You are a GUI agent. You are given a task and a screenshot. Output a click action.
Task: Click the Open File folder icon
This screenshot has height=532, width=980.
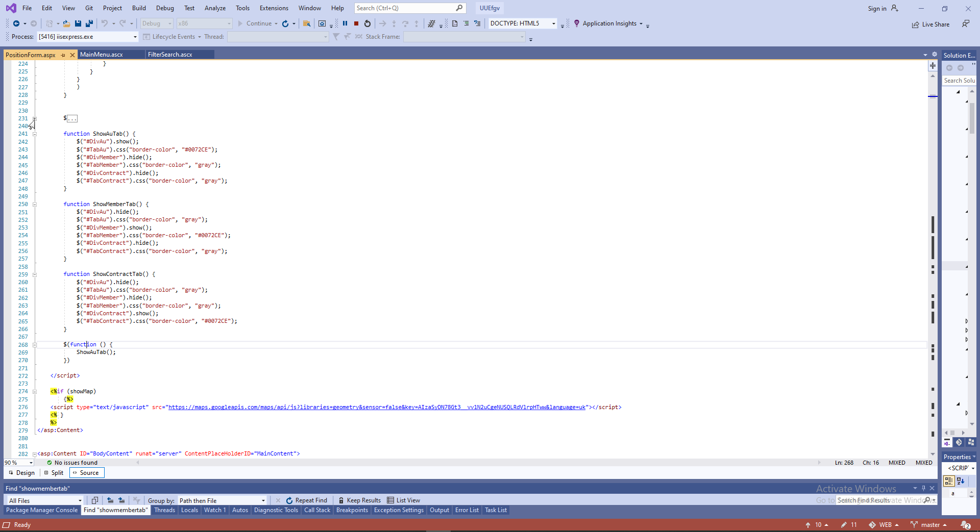66,23
